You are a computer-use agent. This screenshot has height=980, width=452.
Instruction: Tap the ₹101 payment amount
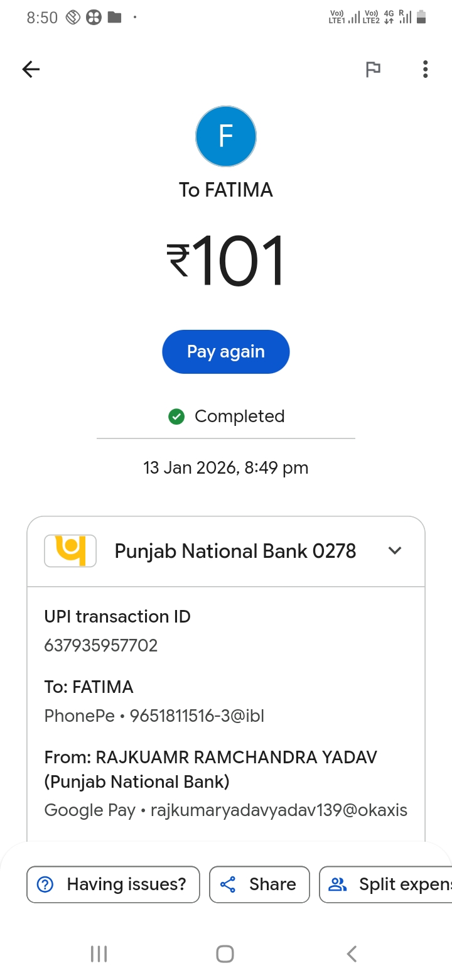pos(226,261)
